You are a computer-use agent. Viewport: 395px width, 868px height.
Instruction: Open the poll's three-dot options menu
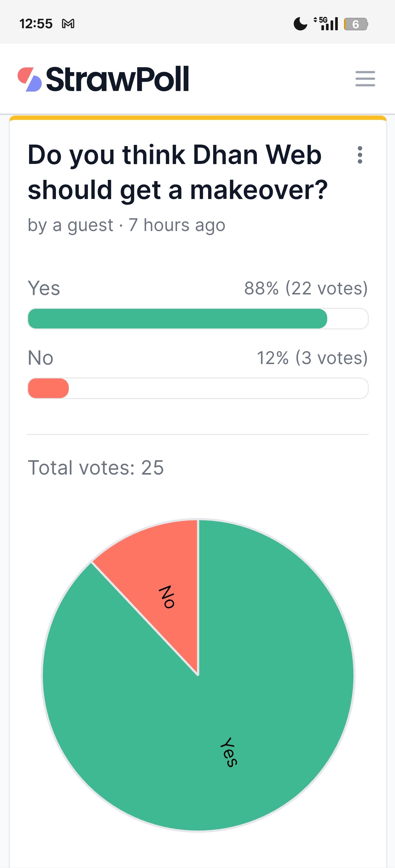coord(360,155)
